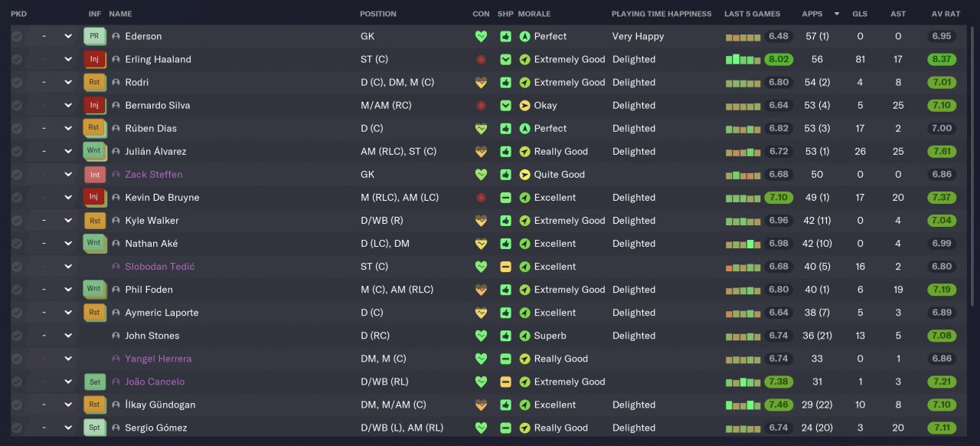Click Julián Álvarez's green Wnt icon
Screen dimensions: 980x446
(x=93, y=151)
